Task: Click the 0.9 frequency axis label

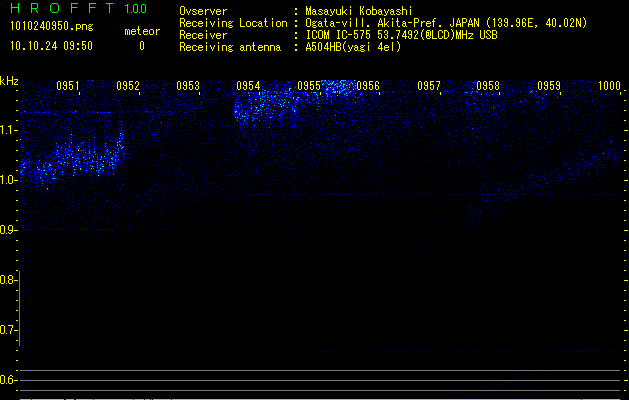Action: [8, 230]
